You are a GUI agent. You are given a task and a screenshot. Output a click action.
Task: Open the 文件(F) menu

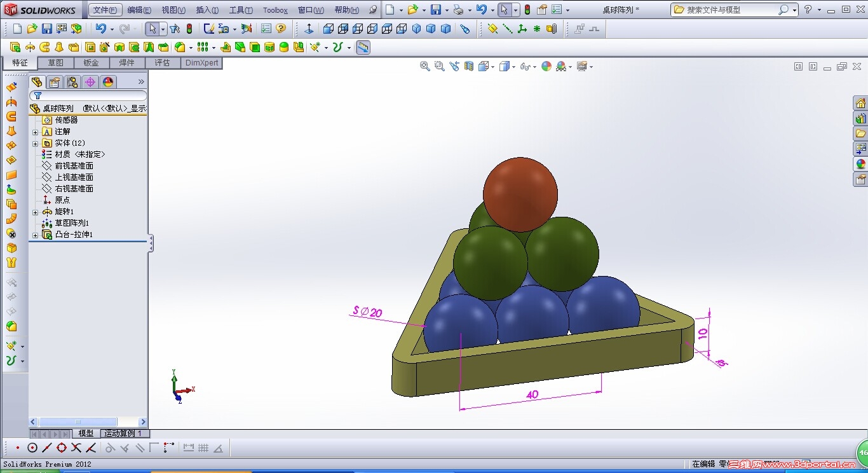coord(105,10)
